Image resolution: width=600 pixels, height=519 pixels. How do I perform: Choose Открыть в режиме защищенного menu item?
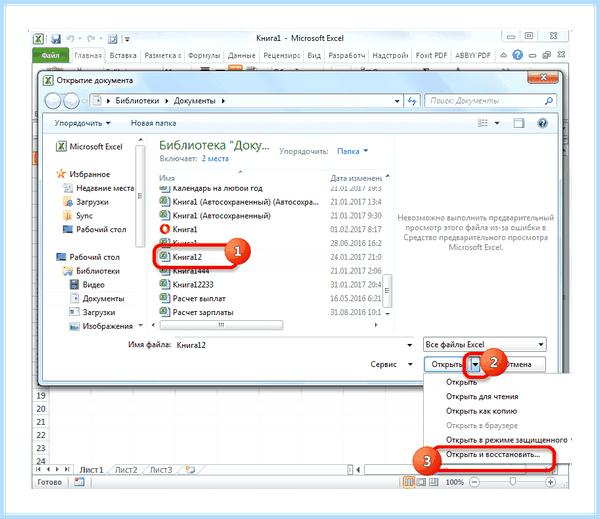(507, 440)
